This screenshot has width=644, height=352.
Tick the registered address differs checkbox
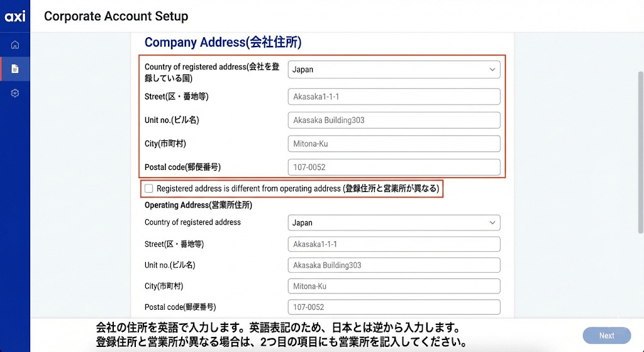click(x=149, y=188)
